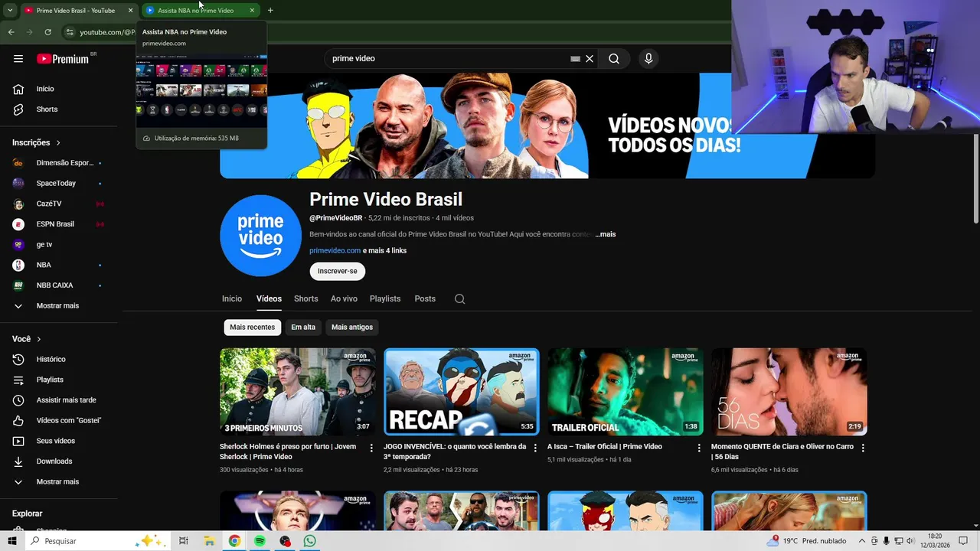Open WhatsApp from the taskbar
Image resolution: width=980 pixels, height=551 pixels.
click(x=309, y=541)
